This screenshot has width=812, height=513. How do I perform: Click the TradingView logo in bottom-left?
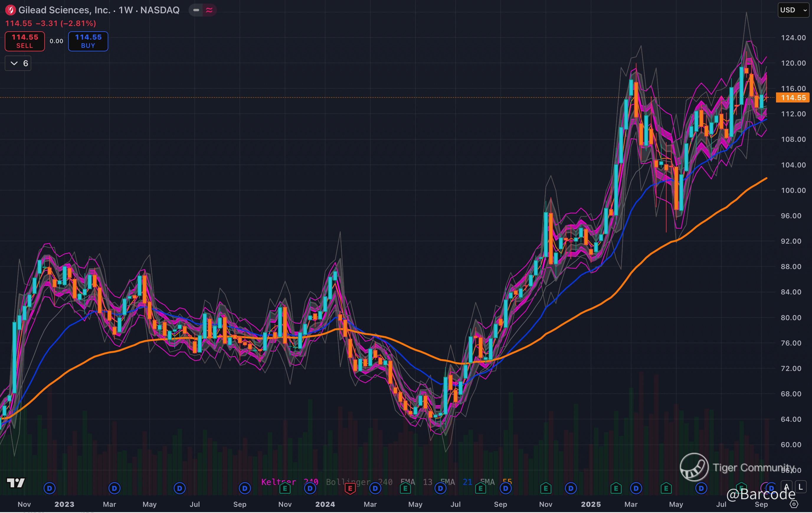[x=16, y=483]
